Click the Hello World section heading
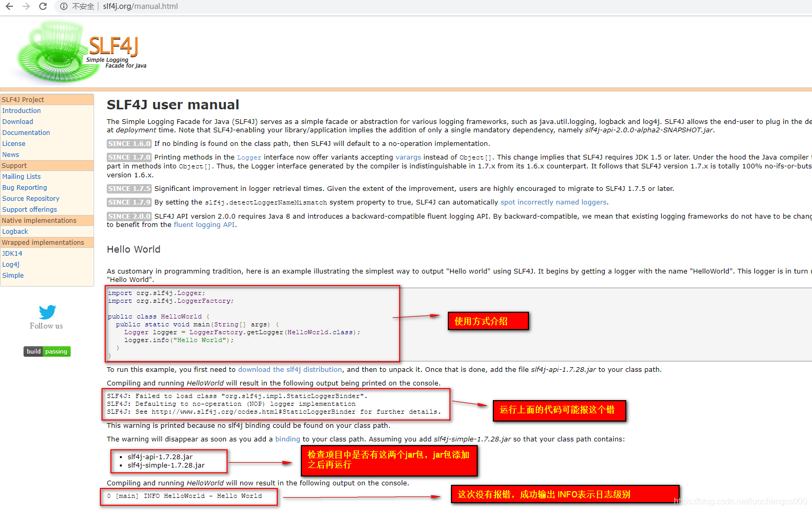This screenshot has height=511, width=812. click(133, 249)
